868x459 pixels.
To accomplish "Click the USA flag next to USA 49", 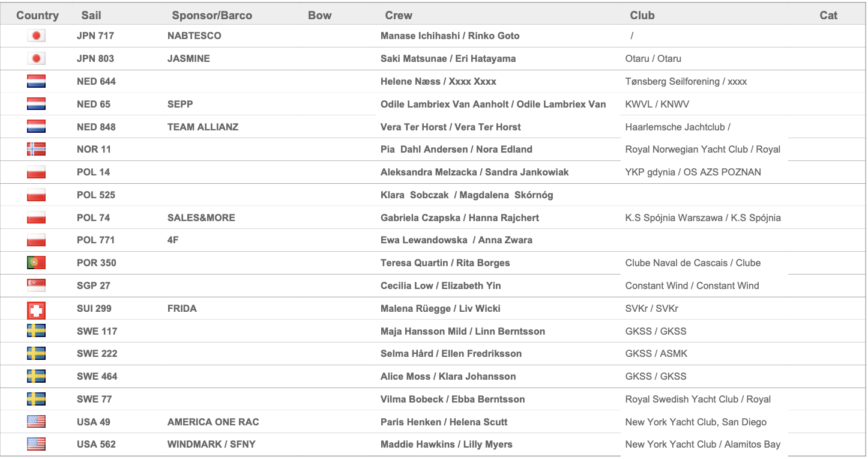I will point(36,422).
